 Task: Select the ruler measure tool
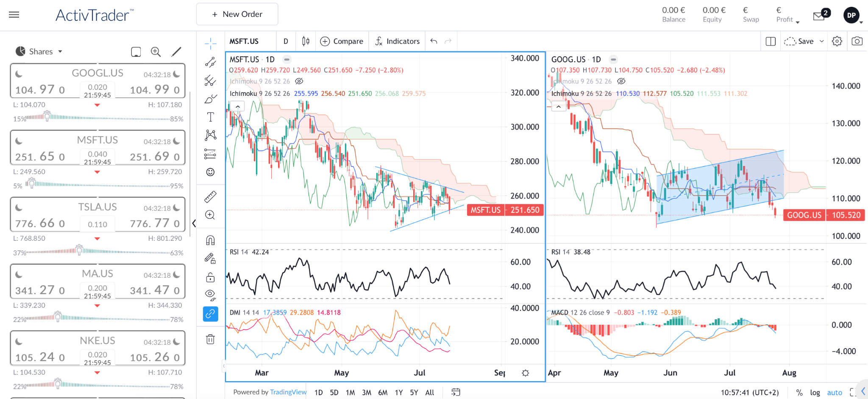pyautogui.click(x=210, y=196)
